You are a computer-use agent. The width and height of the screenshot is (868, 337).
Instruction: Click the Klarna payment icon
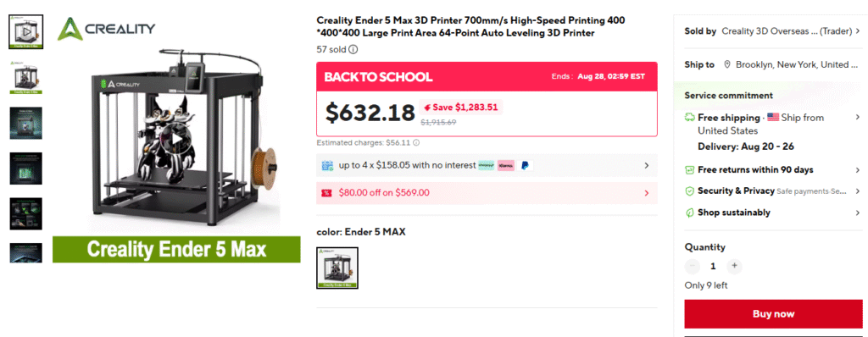tap(506, 165)
